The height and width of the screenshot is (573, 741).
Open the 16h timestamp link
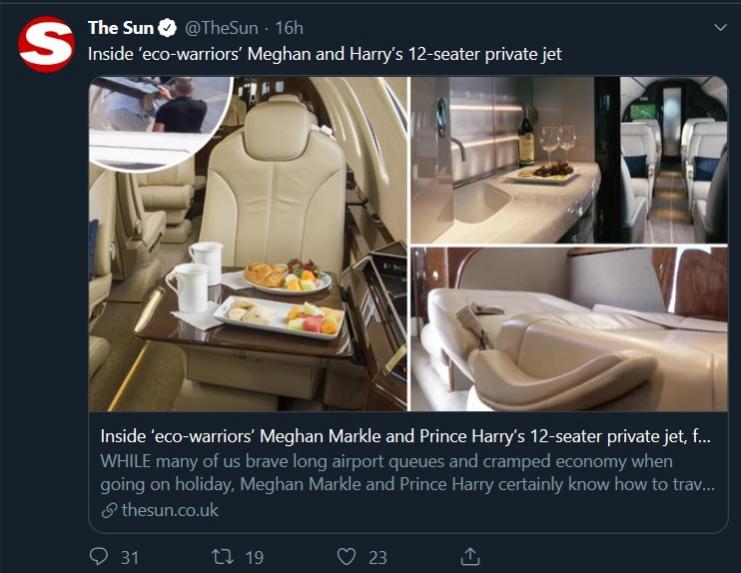(x=290, y=28)
